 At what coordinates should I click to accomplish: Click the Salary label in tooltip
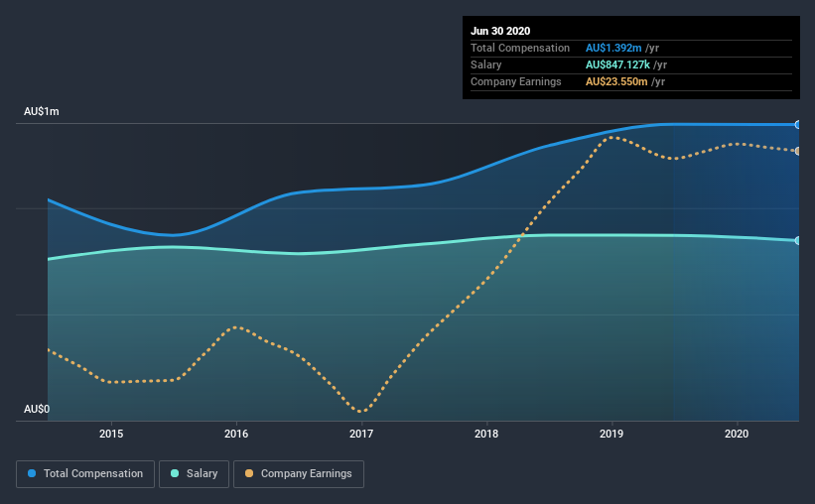486,64
